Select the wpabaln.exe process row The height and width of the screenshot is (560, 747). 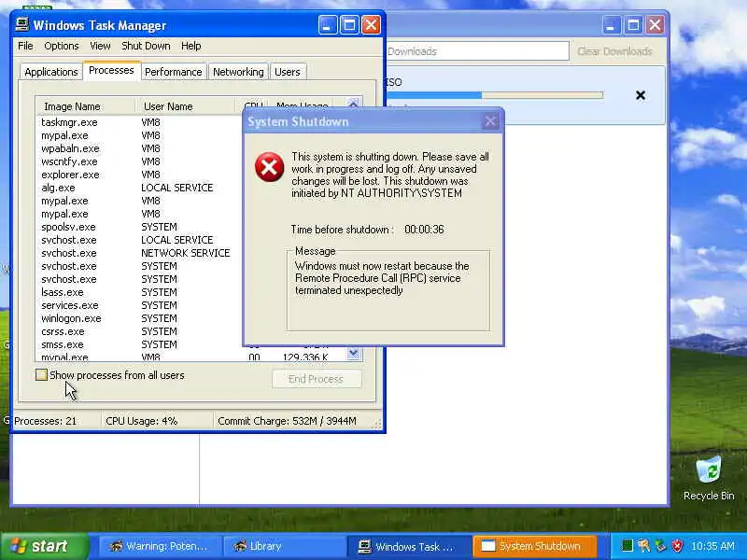(138, 148)
